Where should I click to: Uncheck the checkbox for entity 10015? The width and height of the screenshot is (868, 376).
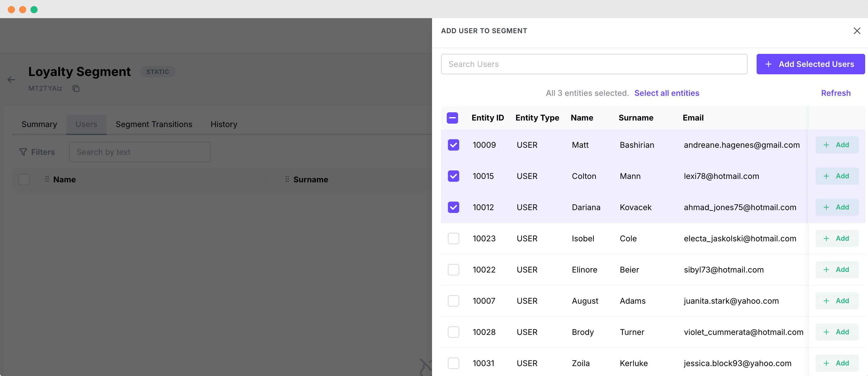coord(454,176)
